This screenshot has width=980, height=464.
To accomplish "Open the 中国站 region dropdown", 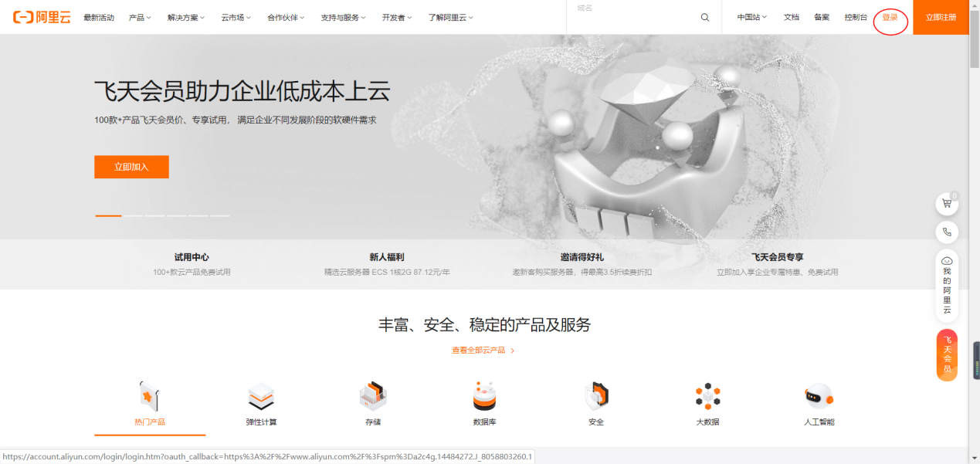I will [x=752, y=17].
